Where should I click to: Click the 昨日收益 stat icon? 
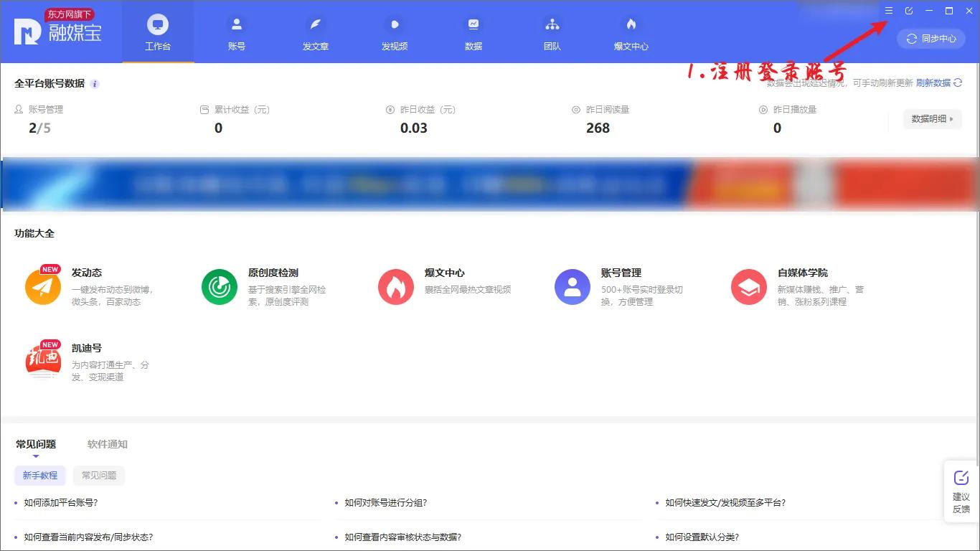[390, 110]
